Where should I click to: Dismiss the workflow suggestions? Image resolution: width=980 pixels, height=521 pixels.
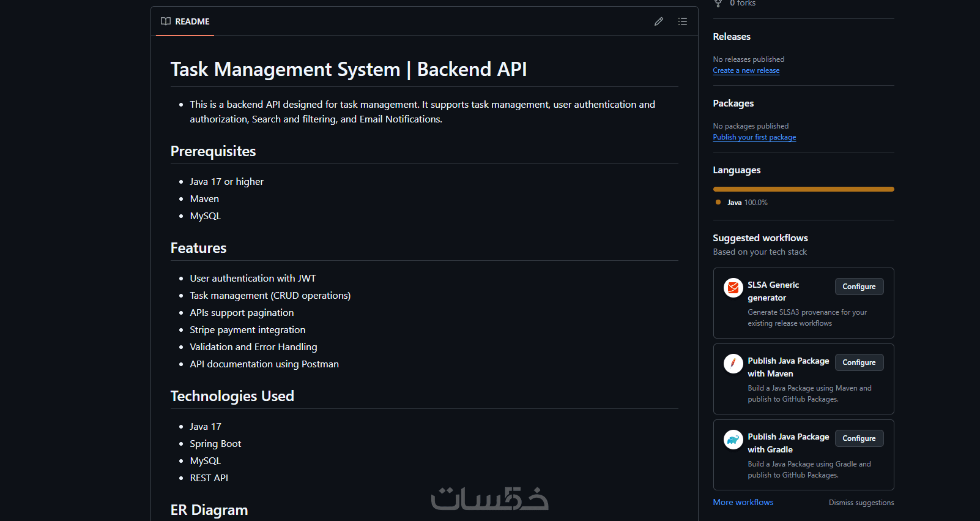point(861,503)
